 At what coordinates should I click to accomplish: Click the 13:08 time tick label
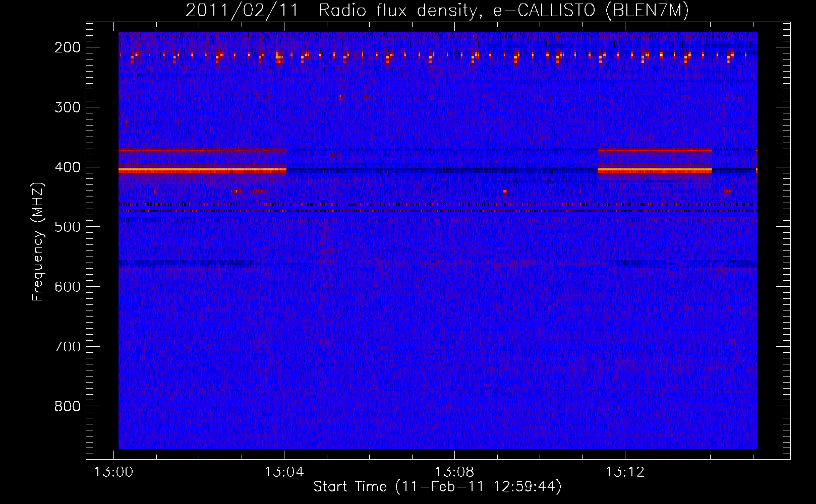click(455, 472)
